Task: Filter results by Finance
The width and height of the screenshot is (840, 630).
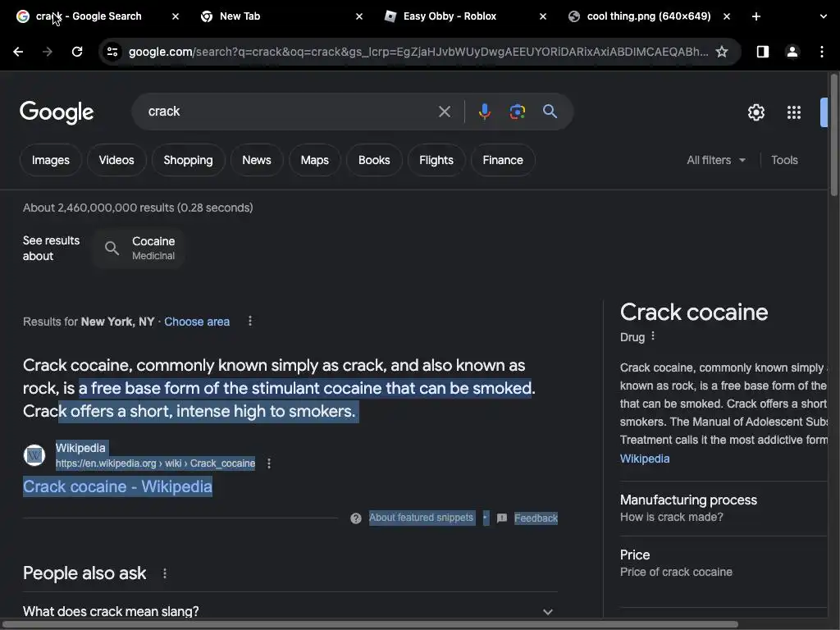Action: 503,160
